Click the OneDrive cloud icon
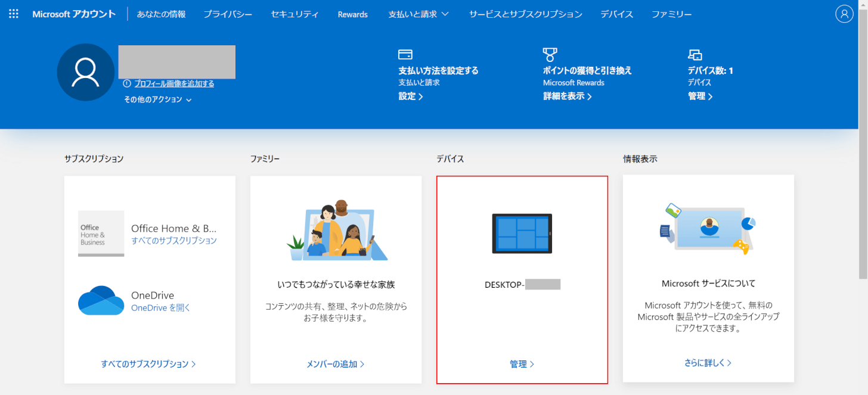 click(101, 301)
